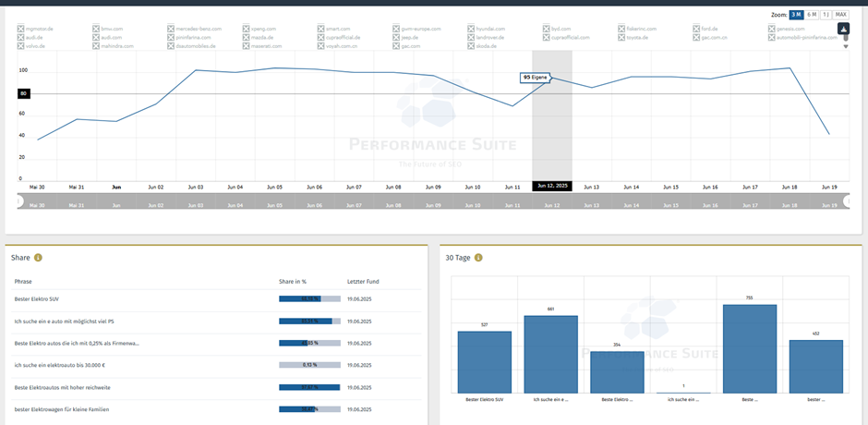Click the highlighted Jun 12, 2025 axis label

(552, 187)
